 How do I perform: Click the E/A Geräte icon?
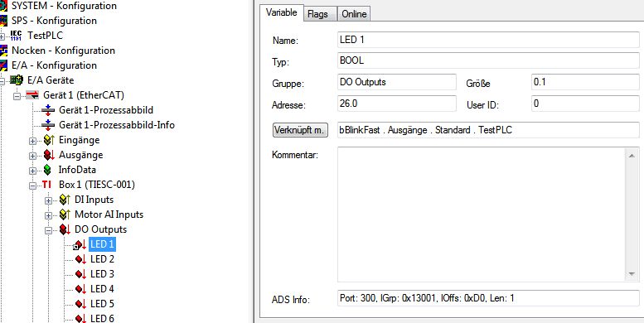point(17,80)
